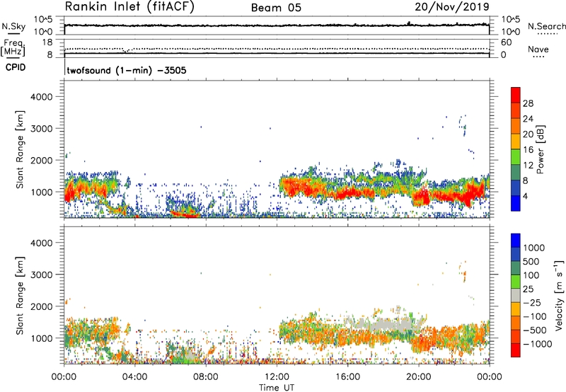Click the '28' power colorbar tick
Image resolution: width=566 pixels, height=392 pixels.
[528, 103]
